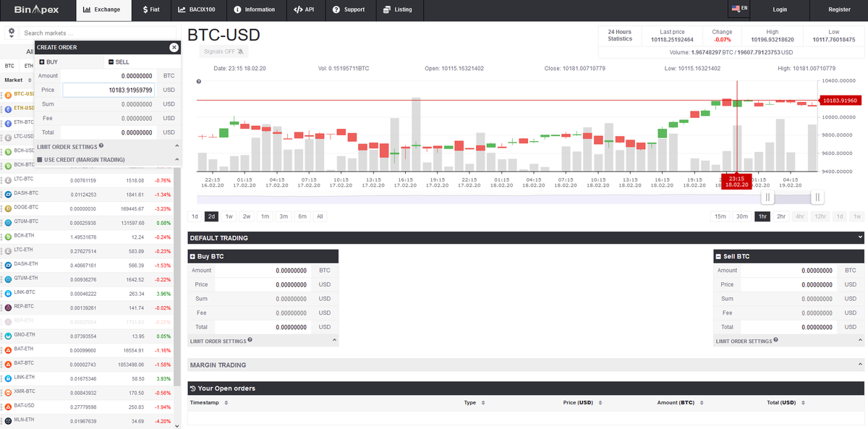Open the Fiat menu
Viewport: 868px width, 429px height.
pos(152,9)
